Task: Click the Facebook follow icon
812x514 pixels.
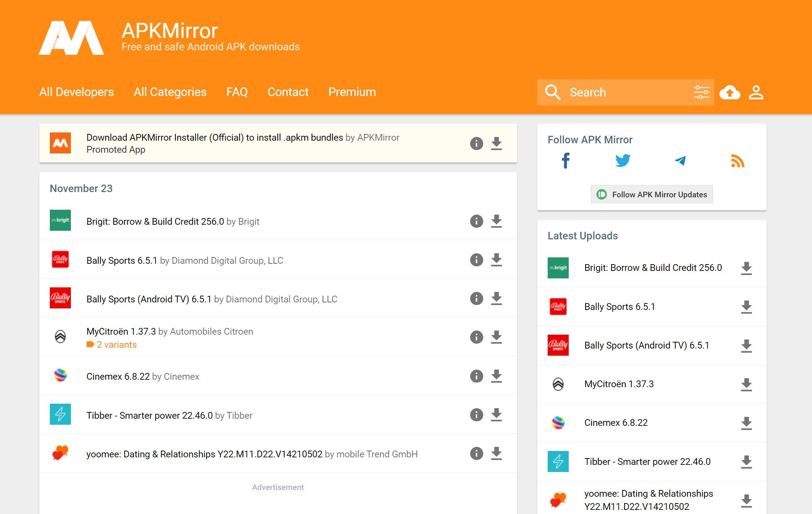Action: click(x=565, y=161)
